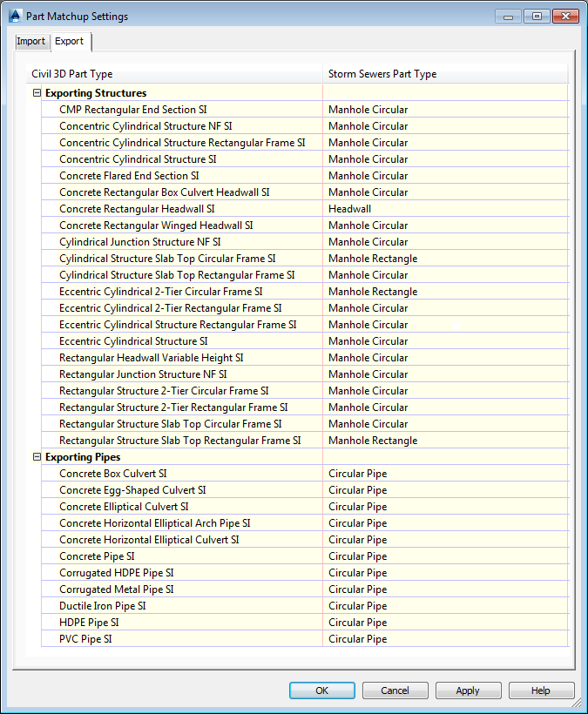Minimize the Part Matchup Settings window
The image size is (588, 714).
pos(509,17)
